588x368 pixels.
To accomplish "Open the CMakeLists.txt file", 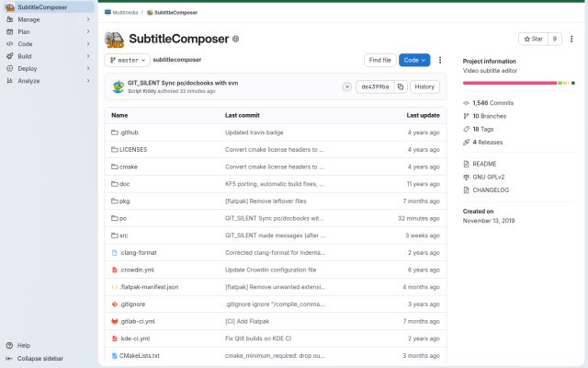I will 140,356.
